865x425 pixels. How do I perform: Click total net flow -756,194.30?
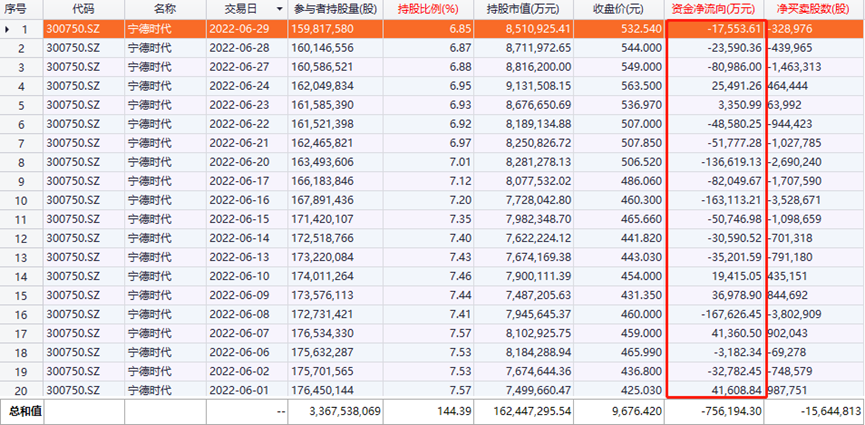[733, 411]
